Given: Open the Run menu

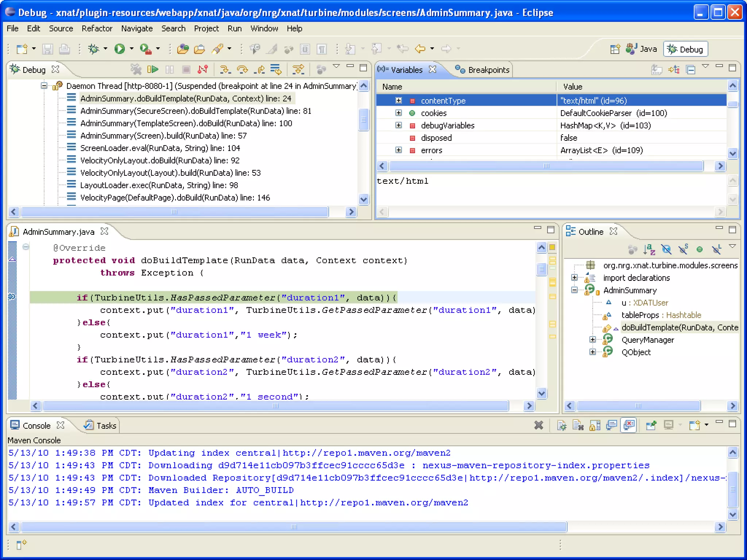Looking at the screenshot, I should [x=235, y=28].
